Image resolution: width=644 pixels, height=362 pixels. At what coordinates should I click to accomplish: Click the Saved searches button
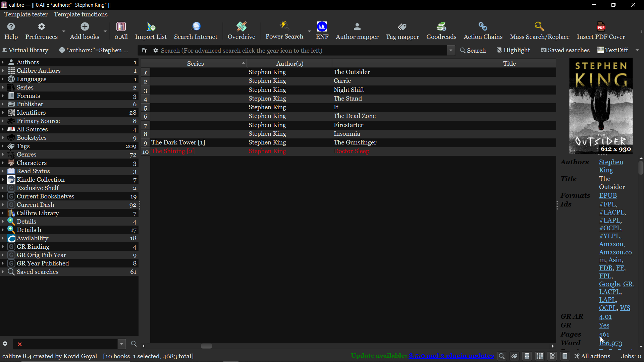tap(565, 50)
